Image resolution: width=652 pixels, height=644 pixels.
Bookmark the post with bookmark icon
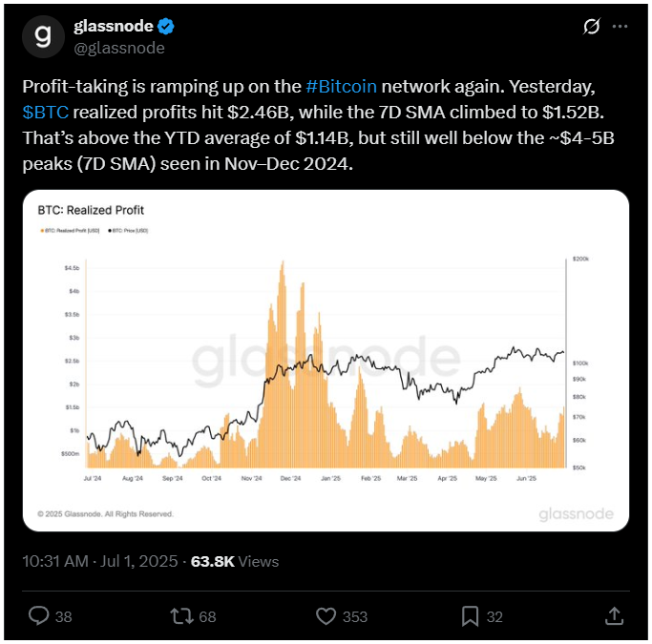pos(471,616)
